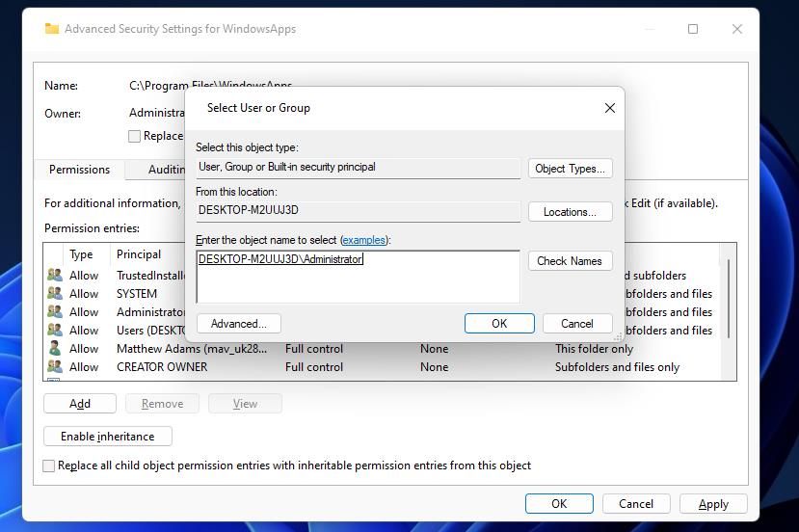Image resolution: width=799 pixels, height=532 pixels.
Task: Open the Advanced search options button
Action: coord(238,324)
